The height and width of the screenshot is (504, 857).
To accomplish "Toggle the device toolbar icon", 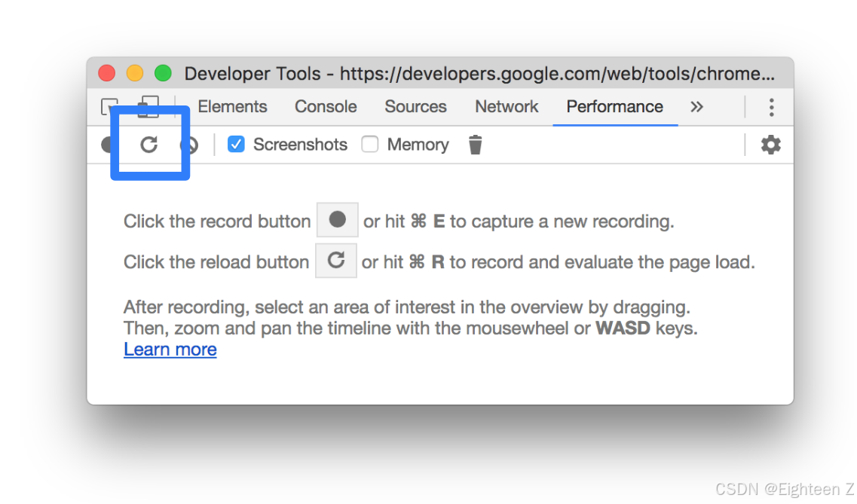I will tap(148, 107).
